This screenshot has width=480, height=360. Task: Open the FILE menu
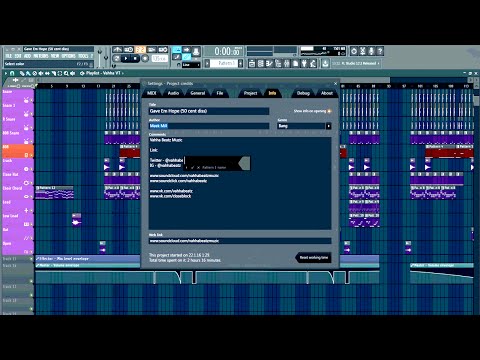click(x=9, y=56)
